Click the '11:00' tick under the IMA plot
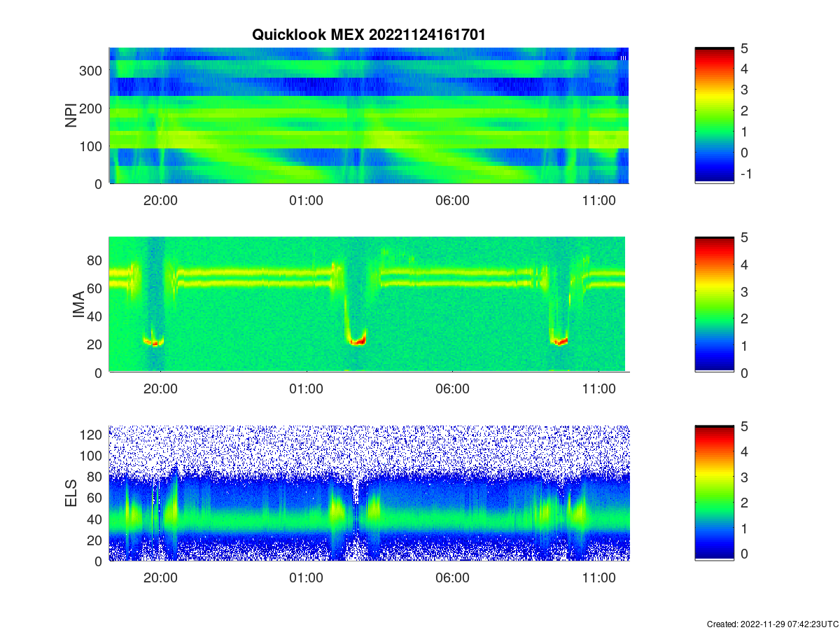Screen dimensions: 840x630 coord(599,389)
